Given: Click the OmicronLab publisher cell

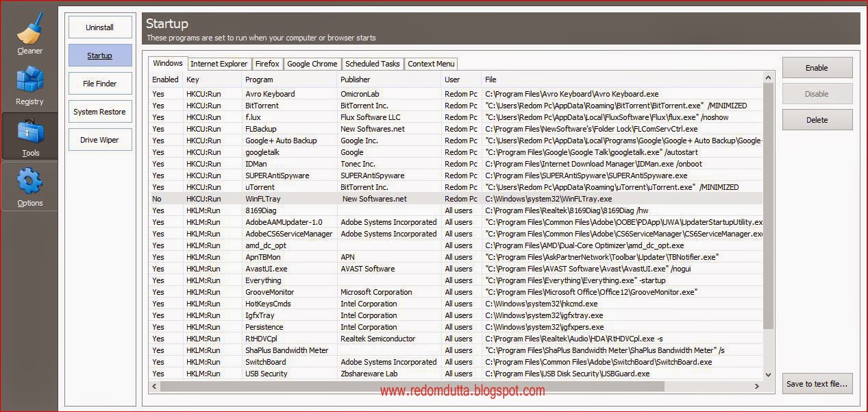Looking at the screenshot, I should pos(360,94).
